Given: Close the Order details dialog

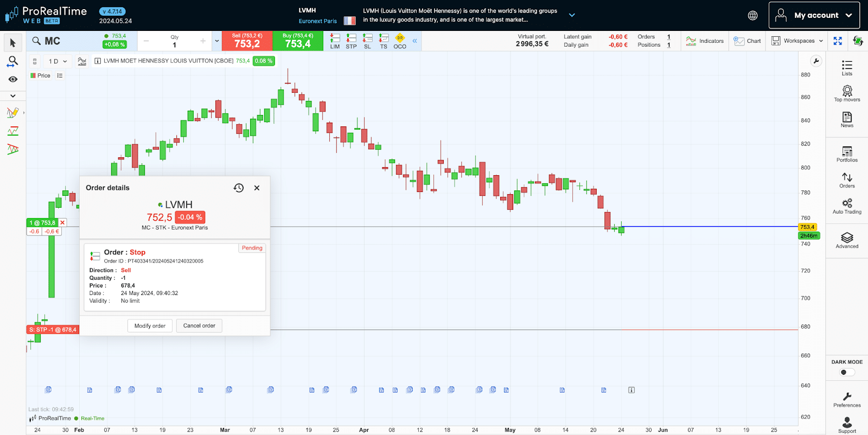Looking at the screenshot, I should tap(257, 188).
